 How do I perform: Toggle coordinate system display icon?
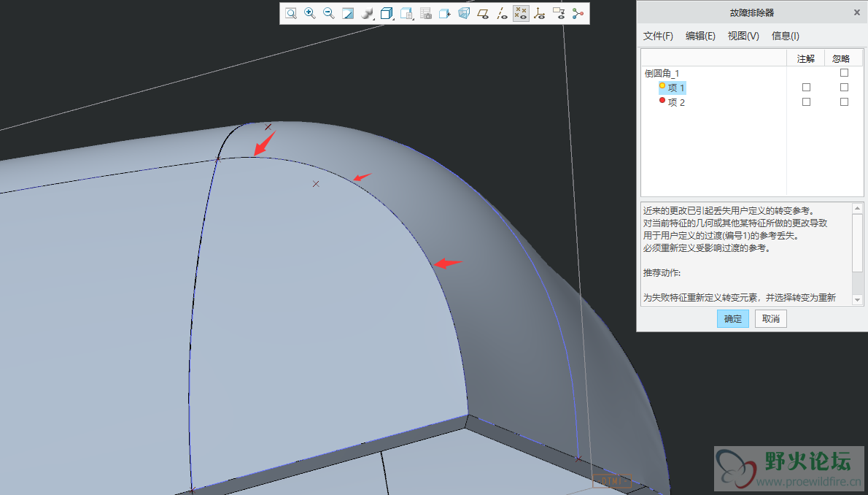tap(540, 13)
